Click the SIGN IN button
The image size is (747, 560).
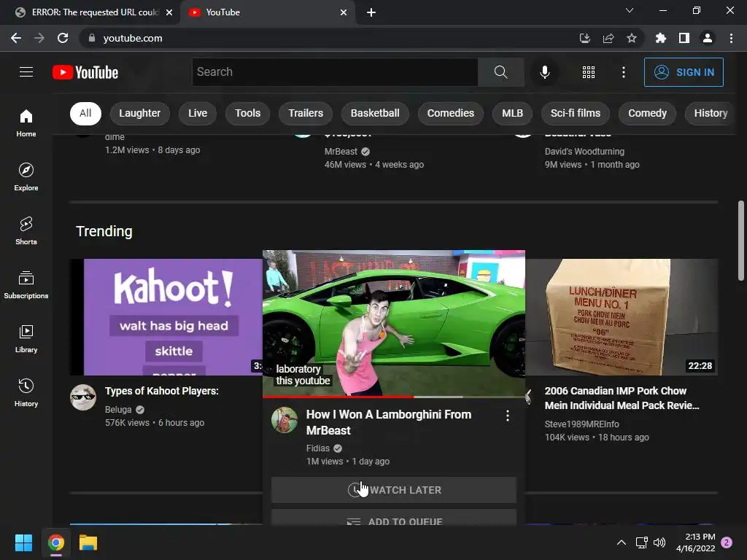point(684,72)
